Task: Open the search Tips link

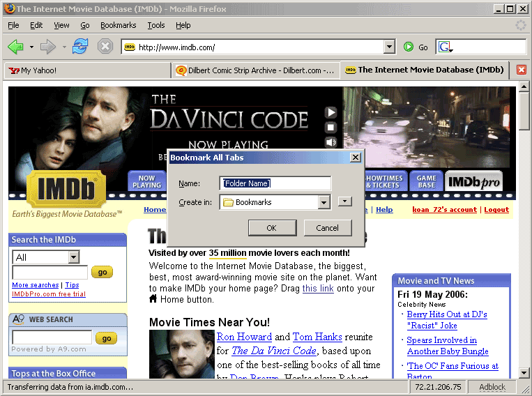Action: point(72,285)
